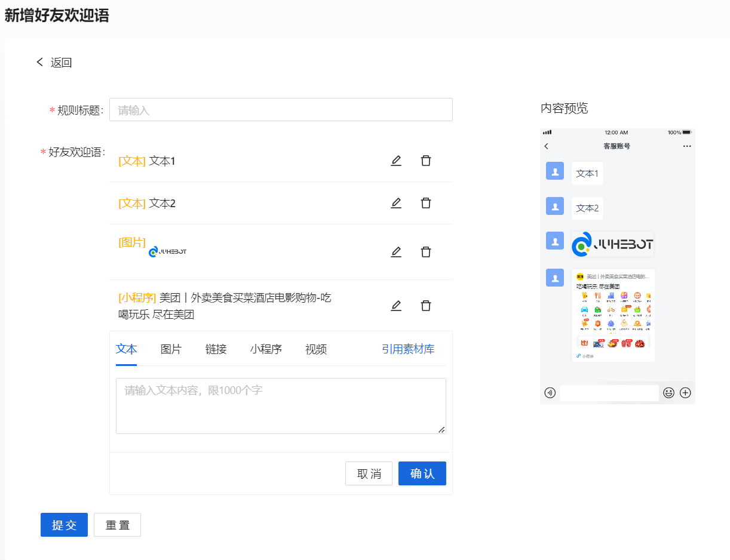Viewport: 730px width, 560px height.
Task: Submit the form with 提交
Action: point(64,525)
